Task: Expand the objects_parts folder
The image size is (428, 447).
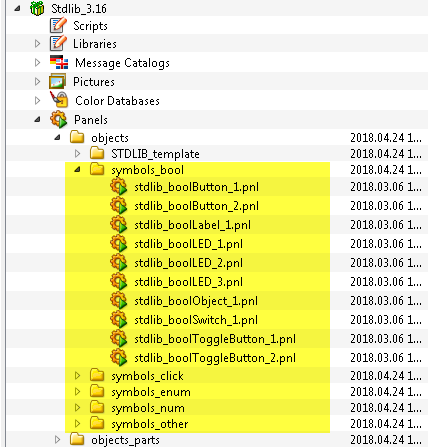Action: (57, 440)
